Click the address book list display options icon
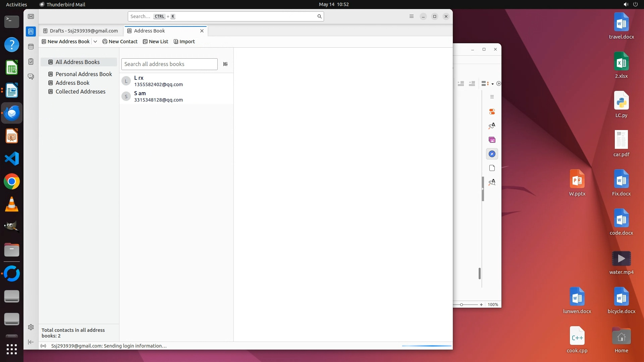Image resolution: width=644 pixels, height=362 pixels. (x=225, y=64)
